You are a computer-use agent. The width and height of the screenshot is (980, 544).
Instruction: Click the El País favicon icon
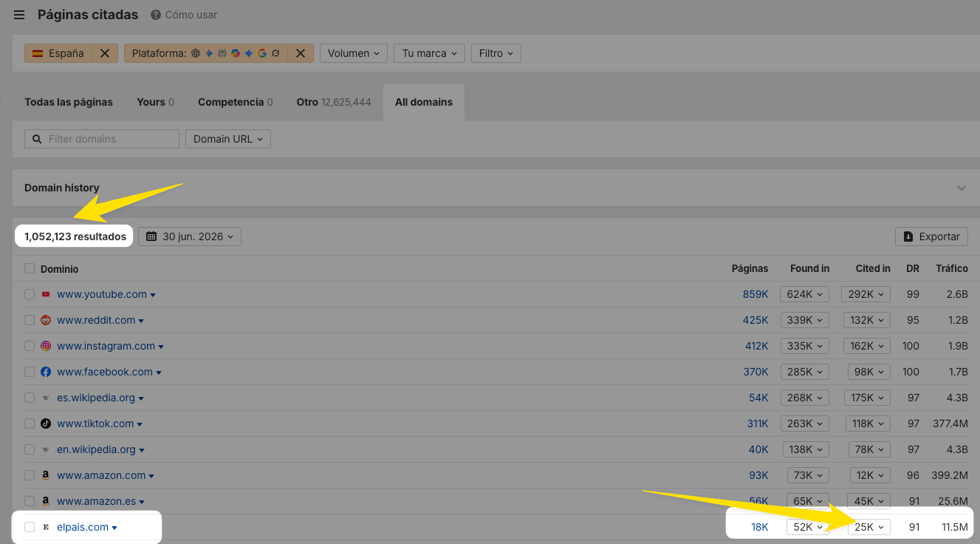pos(46,527)
